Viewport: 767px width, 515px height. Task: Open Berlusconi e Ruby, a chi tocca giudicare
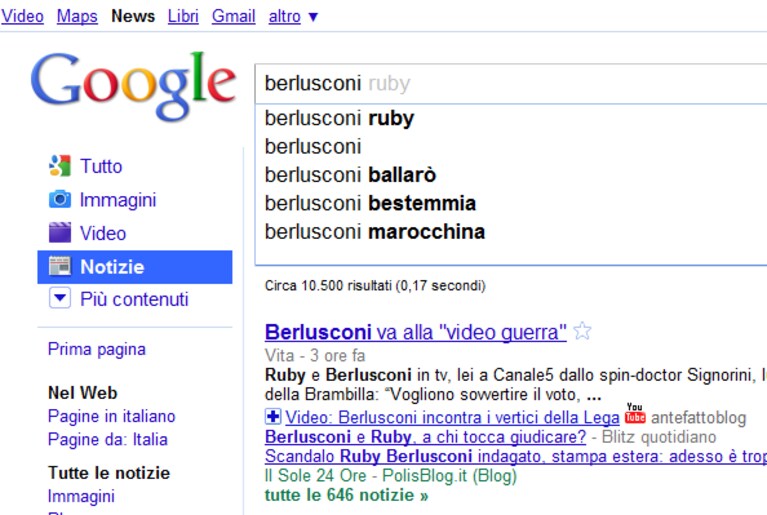click(x=425, y=436)
